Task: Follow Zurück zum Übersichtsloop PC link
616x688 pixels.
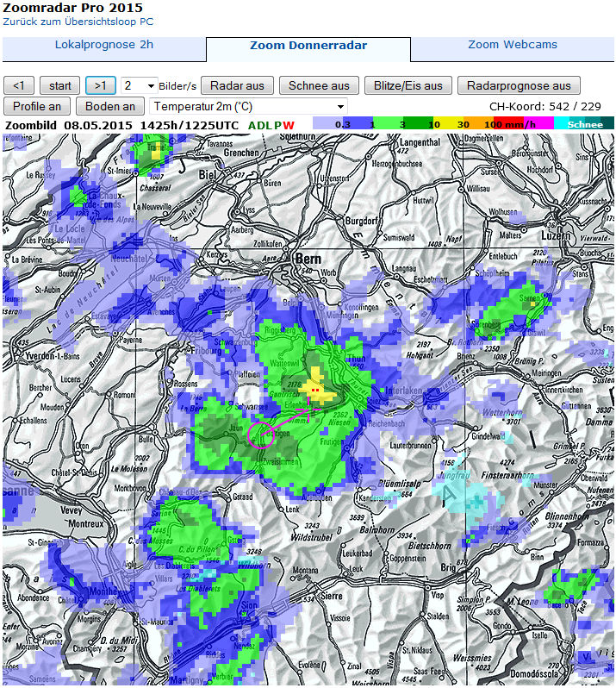Action: coord(78,22)
